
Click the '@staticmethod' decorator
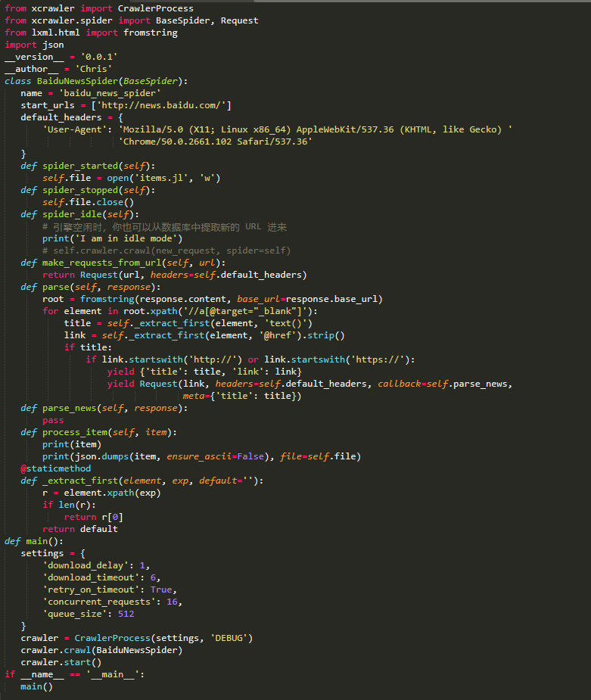(x=56, y=468)
